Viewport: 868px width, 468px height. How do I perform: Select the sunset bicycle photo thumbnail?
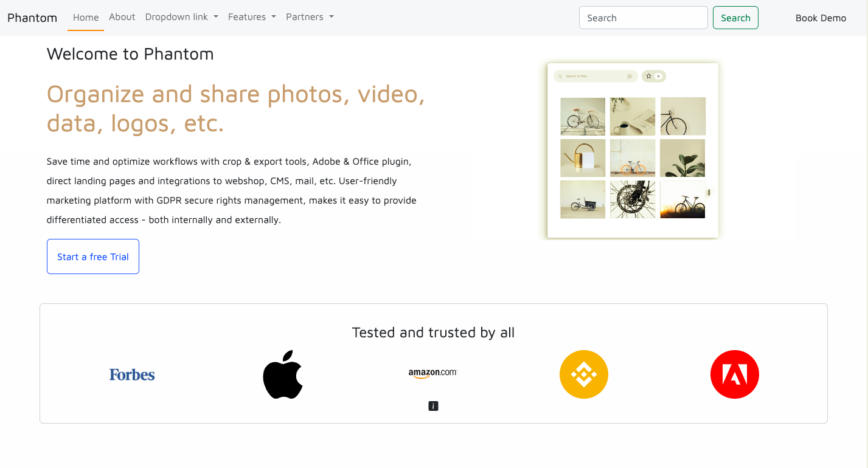point(682,199)
